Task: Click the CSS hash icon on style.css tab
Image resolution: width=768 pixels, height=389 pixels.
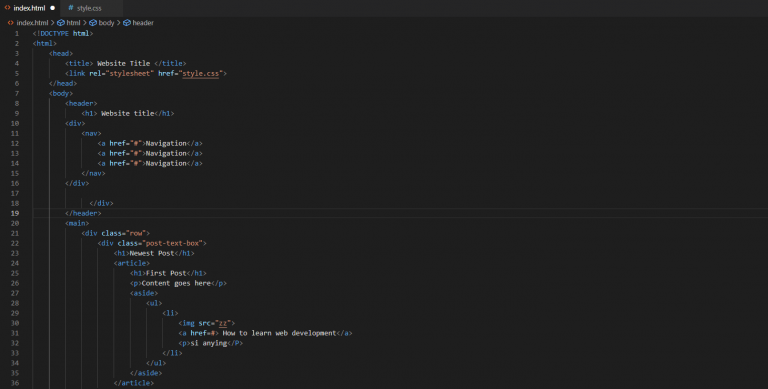Action: 71,8
